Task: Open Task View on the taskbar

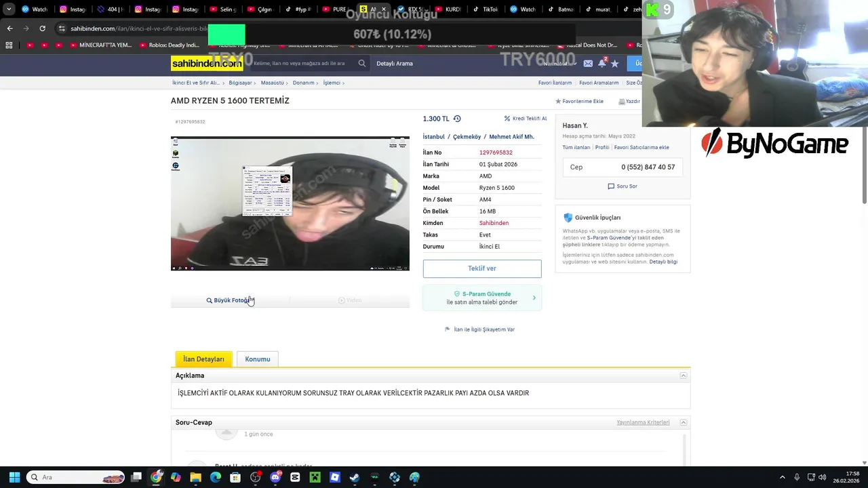Action: click(x=136, y=477)
